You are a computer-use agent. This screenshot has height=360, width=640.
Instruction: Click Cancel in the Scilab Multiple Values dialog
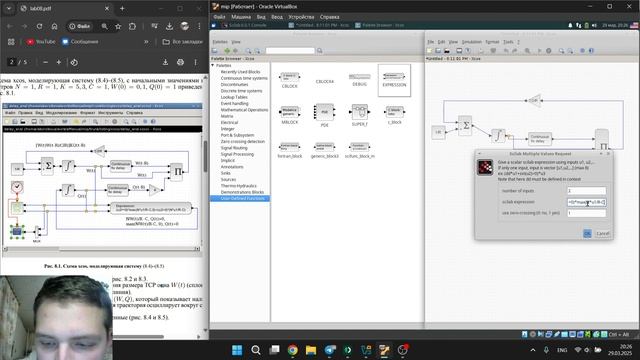pyautogui.click(x=602, y=233)
